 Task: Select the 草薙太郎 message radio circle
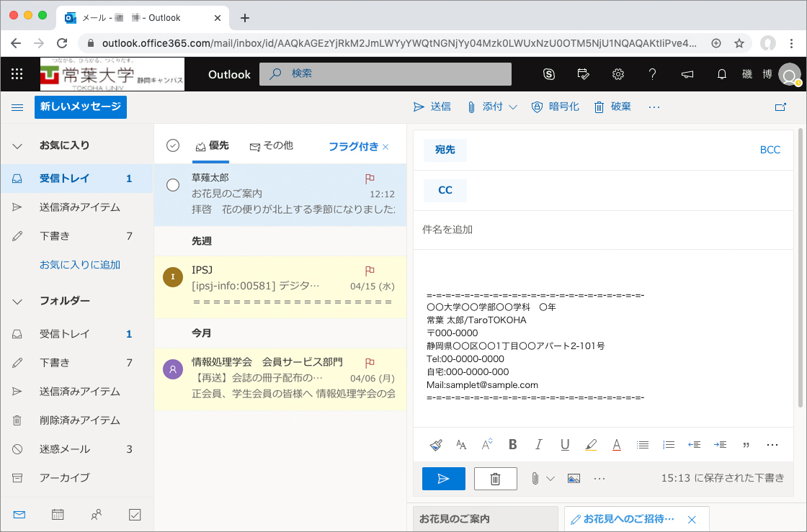173,185
